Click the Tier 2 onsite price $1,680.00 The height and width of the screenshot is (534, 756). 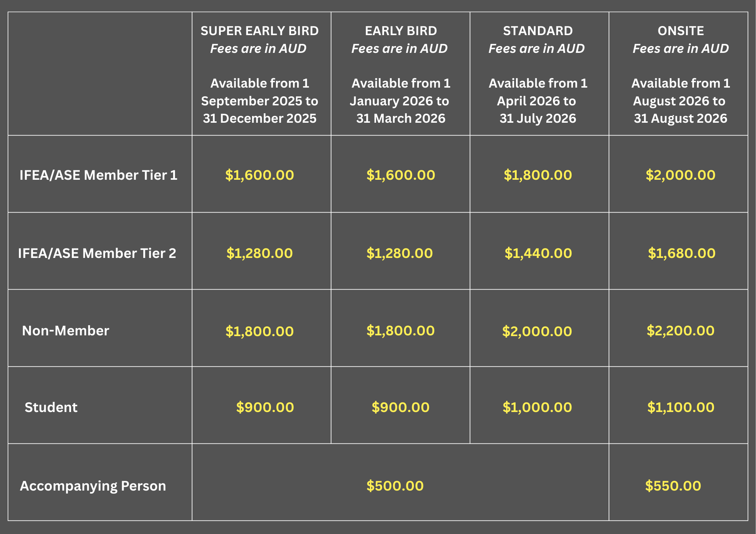pos(682,253)
